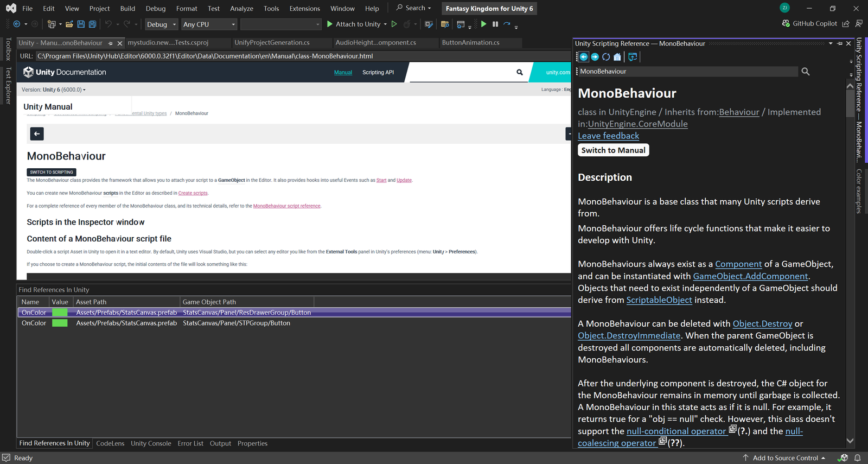This screenshot has height=464, width=868.
Task: Click the back arrow in Scripting Reference toolbar
Action: point(584,57)
